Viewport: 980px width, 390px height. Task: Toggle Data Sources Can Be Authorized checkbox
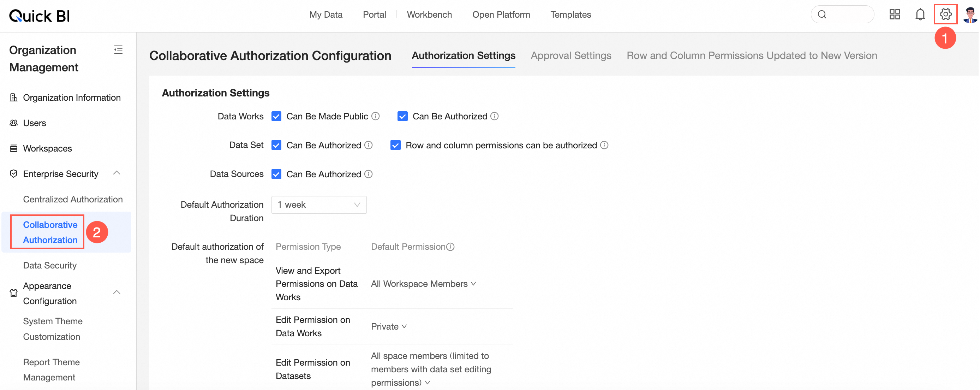(276, 174)
